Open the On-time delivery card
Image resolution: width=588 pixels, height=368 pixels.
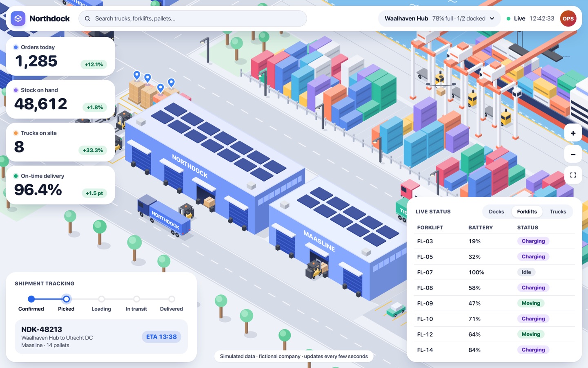tap(60, 185)
